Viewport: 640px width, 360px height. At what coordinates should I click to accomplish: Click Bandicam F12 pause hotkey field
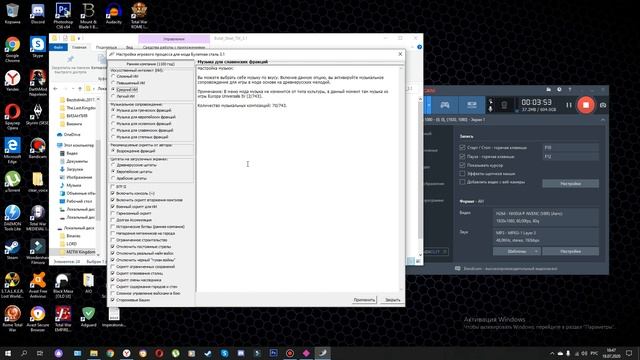(x=570, y=156)
